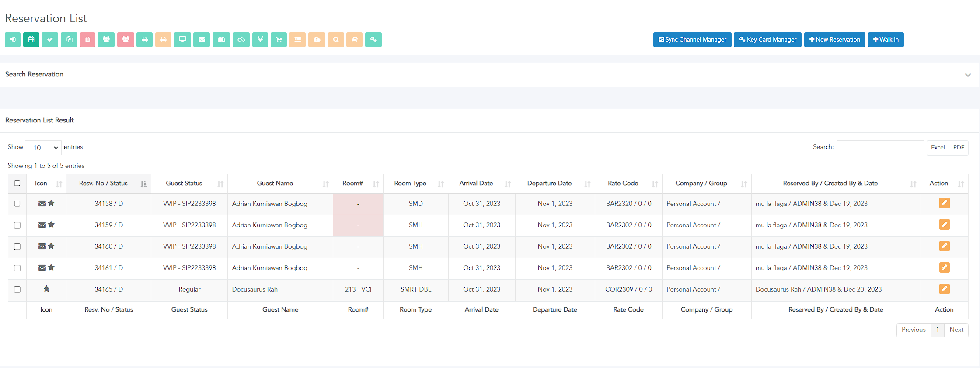980x368 pixels.
Task: Sort by Room# column
Action: click(x=358, y=184)
